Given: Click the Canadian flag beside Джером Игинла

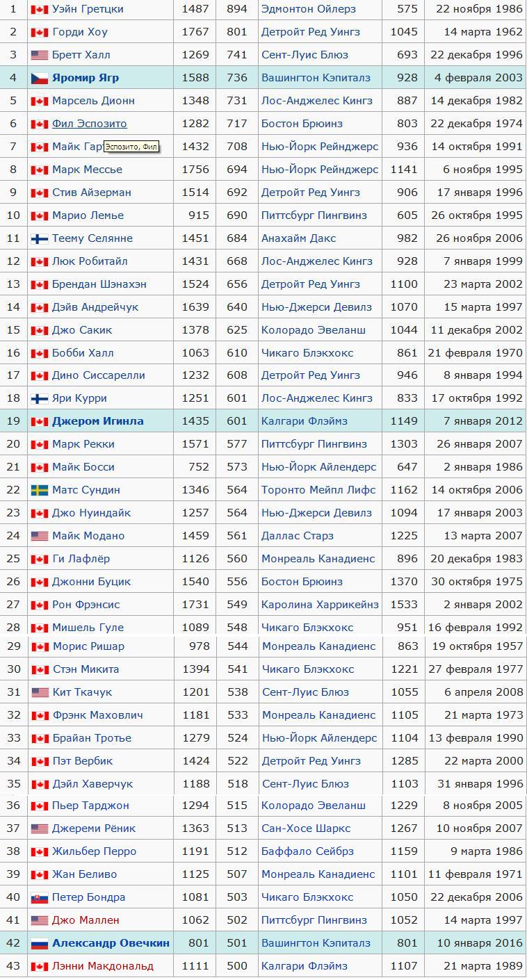Looking at the screenshot, I should coord(40,421).
